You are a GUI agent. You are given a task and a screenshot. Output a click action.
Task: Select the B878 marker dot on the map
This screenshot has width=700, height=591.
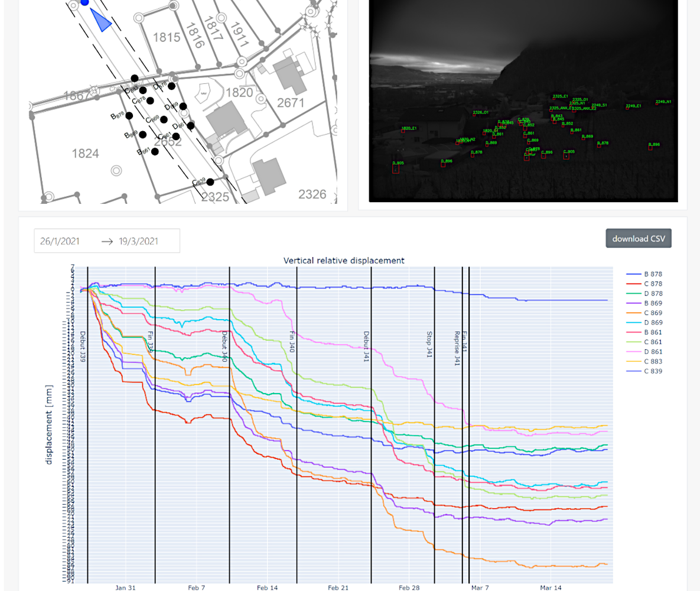(x=129, y=116)
